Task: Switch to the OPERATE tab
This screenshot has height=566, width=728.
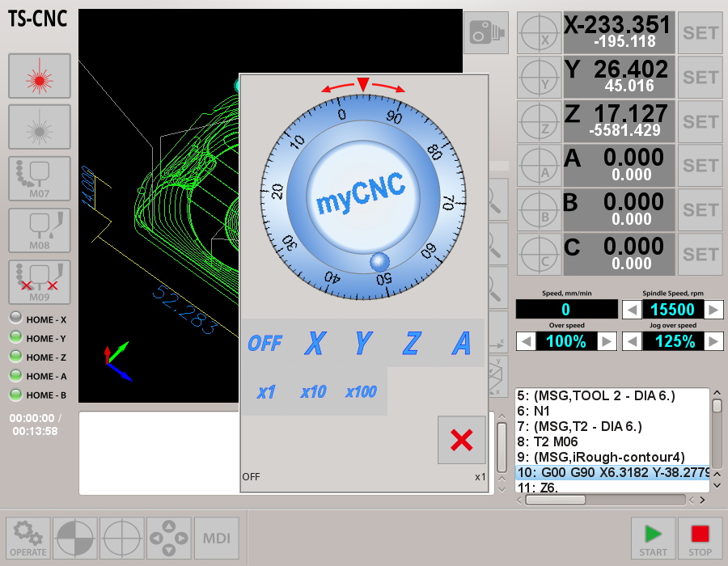Action: coord(28,538)
